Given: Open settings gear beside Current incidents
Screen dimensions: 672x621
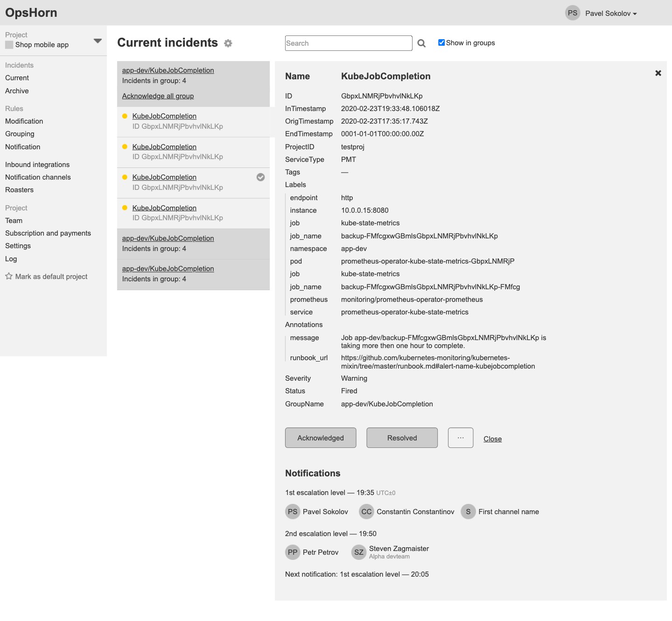Looking at the screenshot, I should [228, 43].
